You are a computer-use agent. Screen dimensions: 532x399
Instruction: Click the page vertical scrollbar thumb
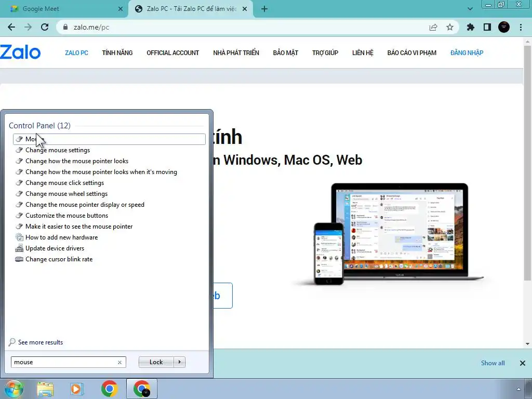coord(528,163)
